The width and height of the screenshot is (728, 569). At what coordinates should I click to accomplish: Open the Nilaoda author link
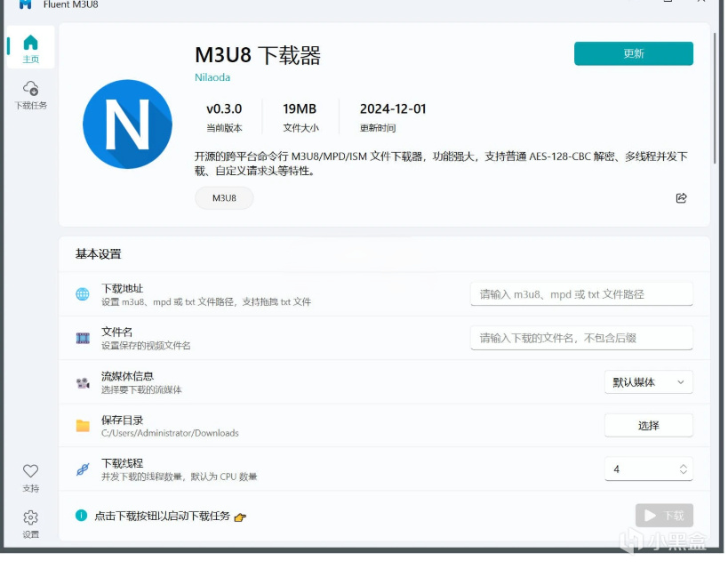point(212,77)
